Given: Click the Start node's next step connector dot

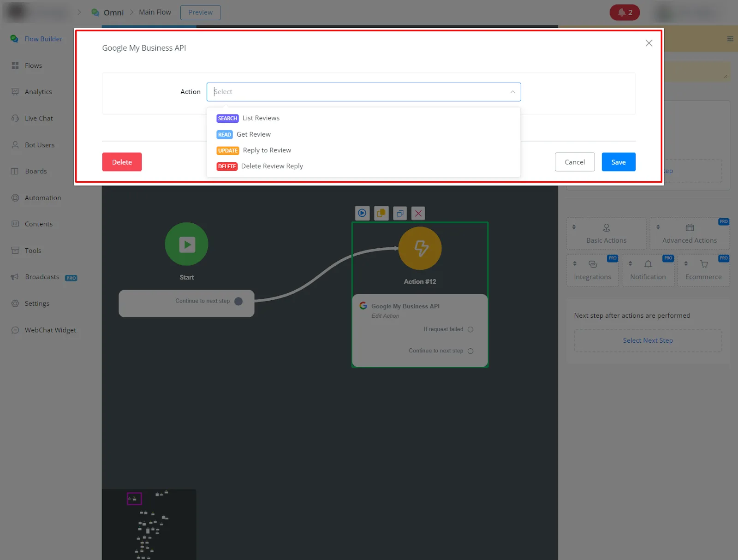Looking at the screenshot, I should tap(238, 301).
